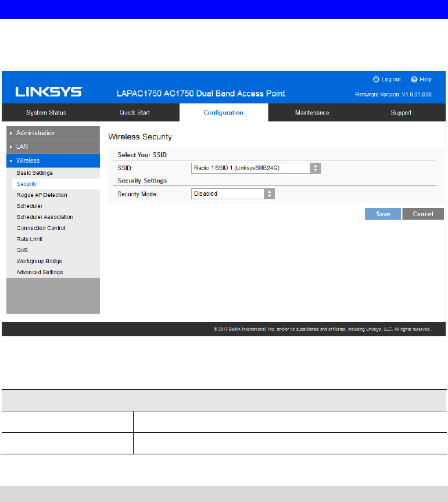Switch to the System Status tab
This screenshot has width=448, height=502.
46,113
